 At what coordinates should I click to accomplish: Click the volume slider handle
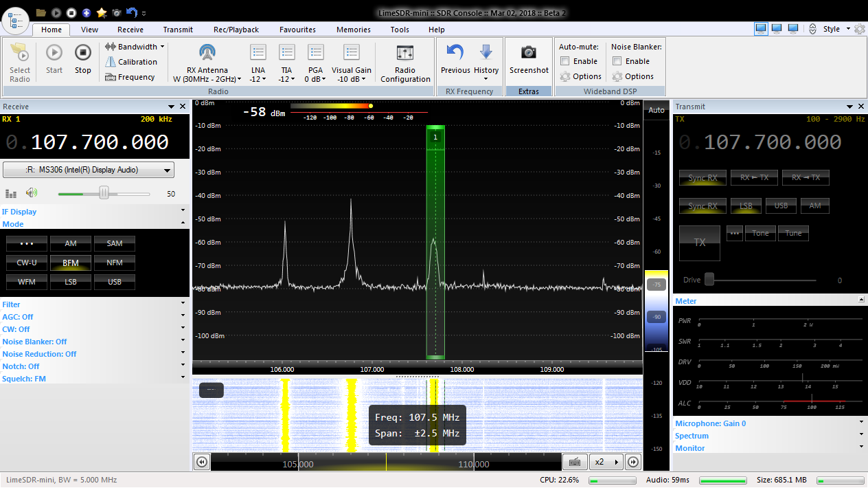tap(104, 194)
